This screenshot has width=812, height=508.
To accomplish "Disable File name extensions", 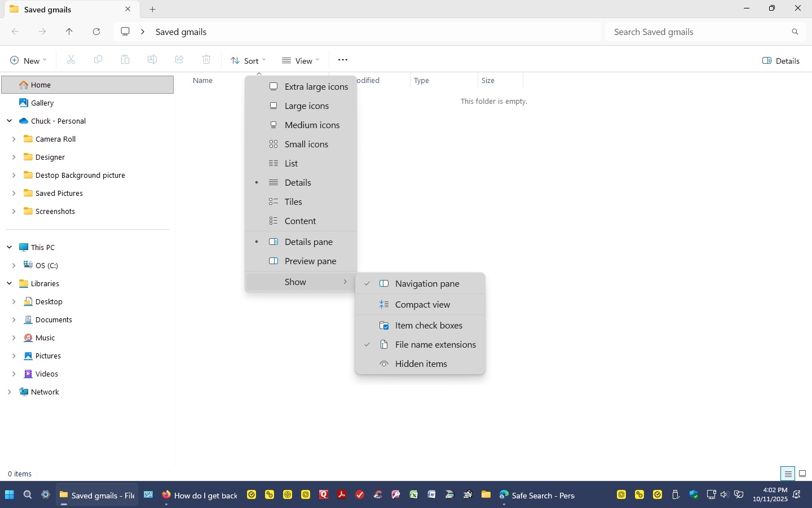I will click(435, 344).
